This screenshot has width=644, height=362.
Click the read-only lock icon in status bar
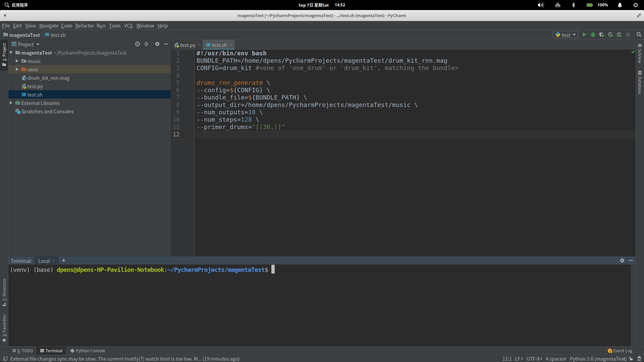631,359
